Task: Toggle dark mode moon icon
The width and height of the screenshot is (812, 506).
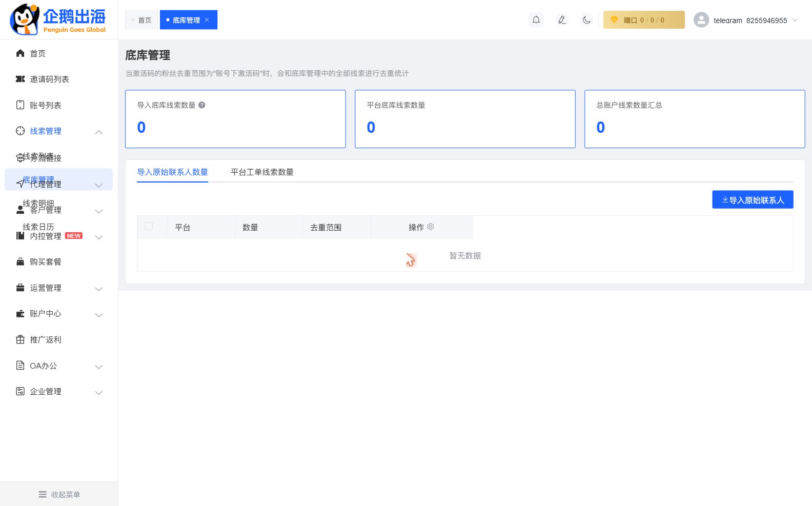Action: (x=587, y=20)
